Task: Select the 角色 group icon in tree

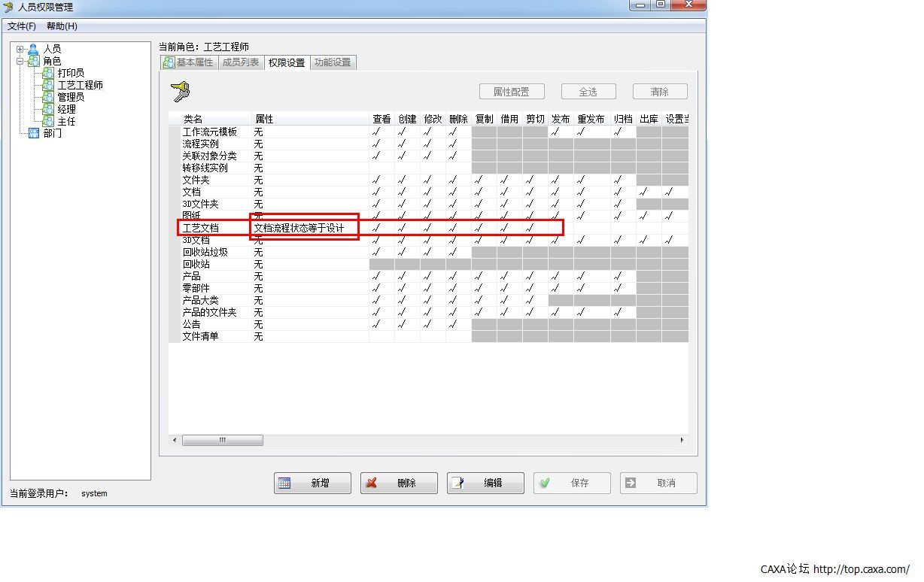Action: (x=33, y=61)
